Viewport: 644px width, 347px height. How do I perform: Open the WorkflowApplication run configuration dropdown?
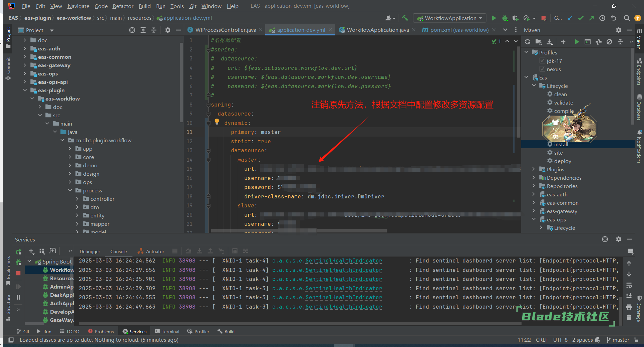pos(449,18)
